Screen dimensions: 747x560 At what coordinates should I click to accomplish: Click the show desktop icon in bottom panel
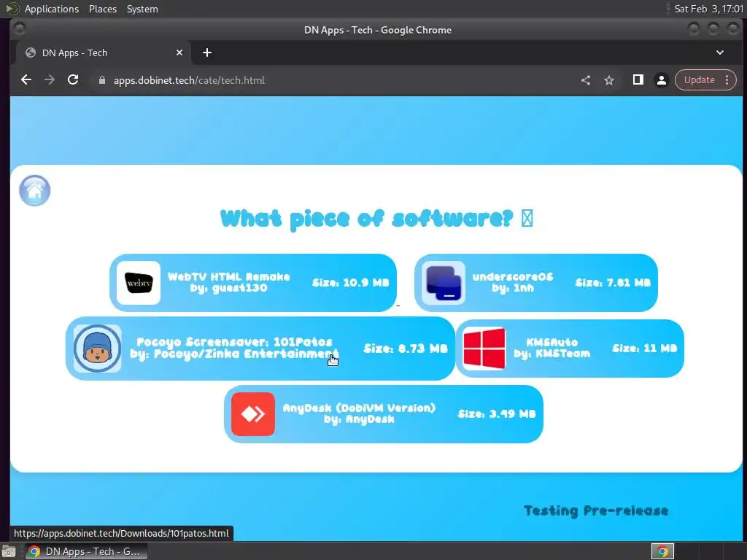click(x=8, y=551)
